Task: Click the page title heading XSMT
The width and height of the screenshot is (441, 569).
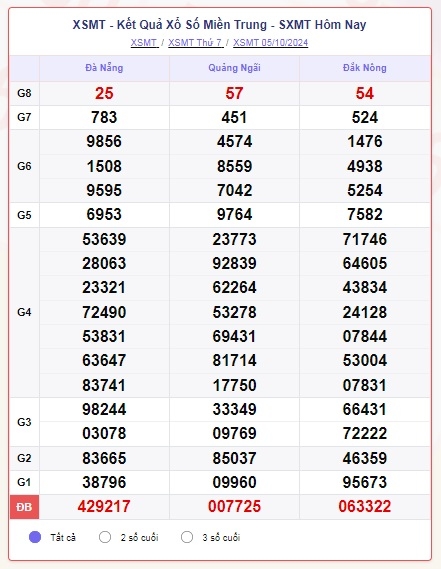Action: click(219, 25)
